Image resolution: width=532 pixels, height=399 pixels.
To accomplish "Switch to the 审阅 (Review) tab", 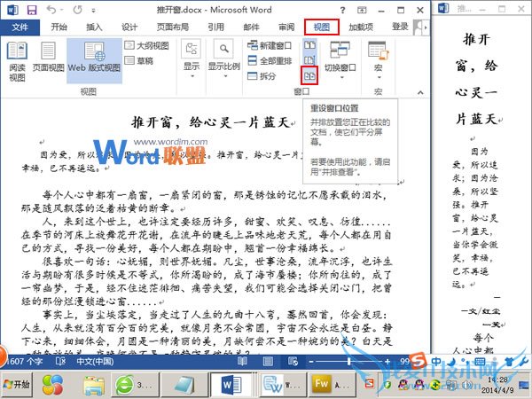I will [286, 27].
